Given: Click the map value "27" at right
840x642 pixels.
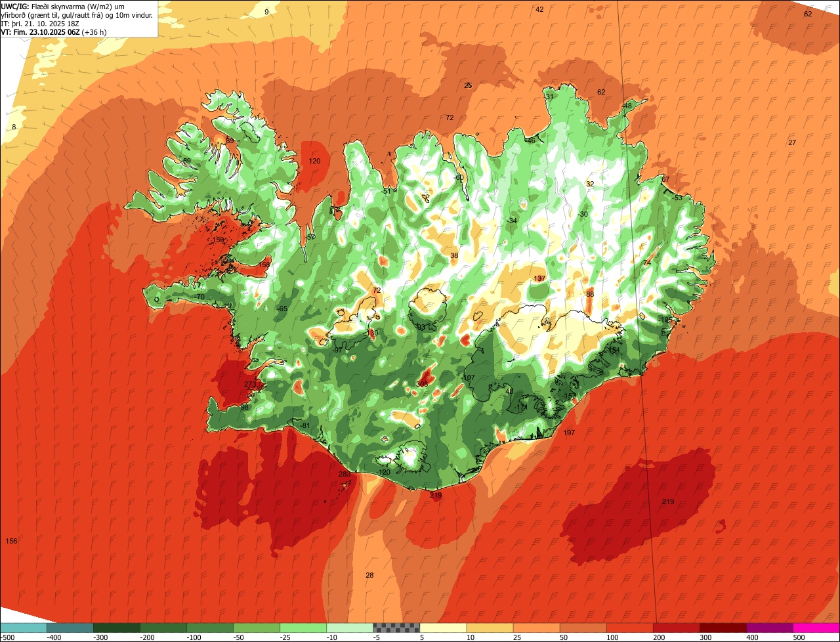Looking at the screenshot, I should (x=792, y=142).
